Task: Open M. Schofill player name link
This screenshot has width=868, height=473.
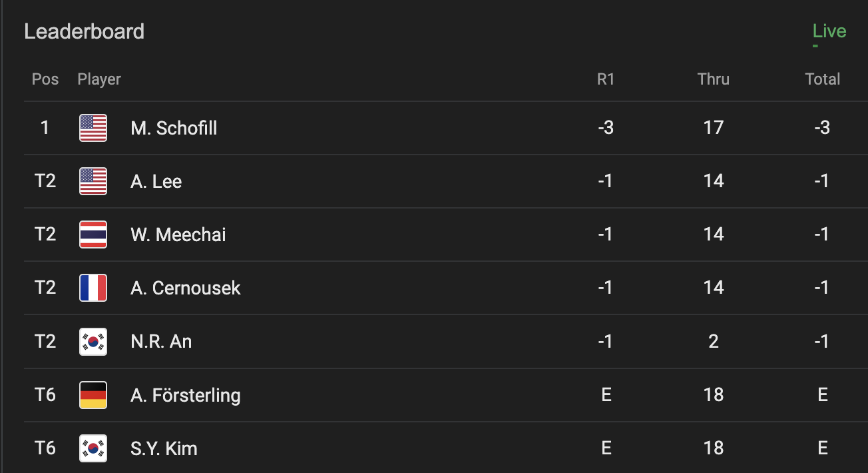Action: point(174,128)
